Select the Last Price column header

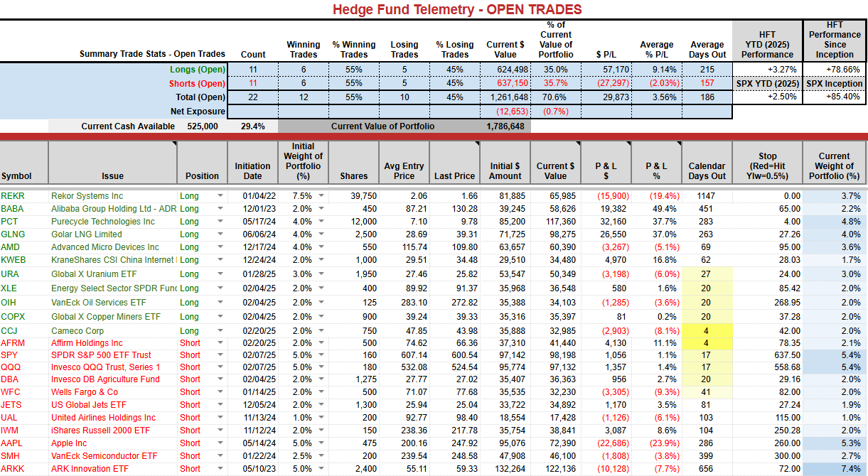[x=455, y=162]
